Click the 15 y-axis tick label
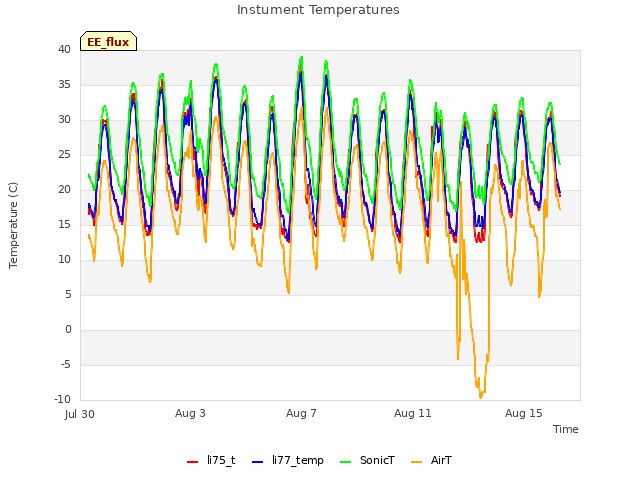 pyautogui.click(x=64, y=224)
